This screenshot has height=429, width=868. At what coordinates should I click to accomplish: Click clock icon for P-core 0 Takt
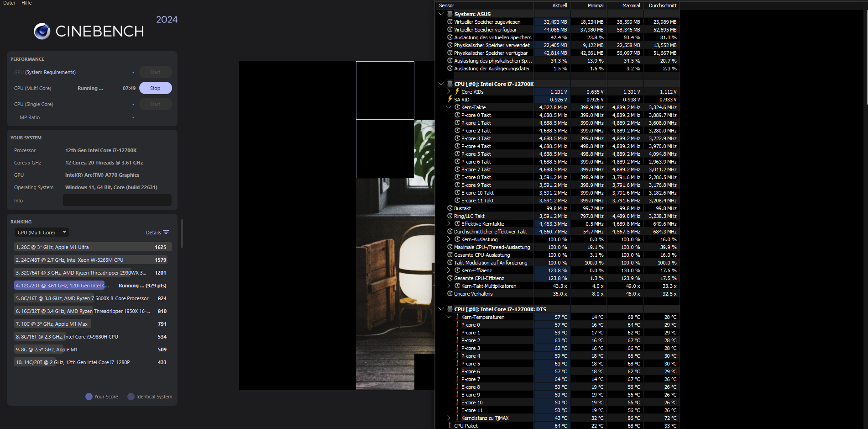[x=457, y=115]
